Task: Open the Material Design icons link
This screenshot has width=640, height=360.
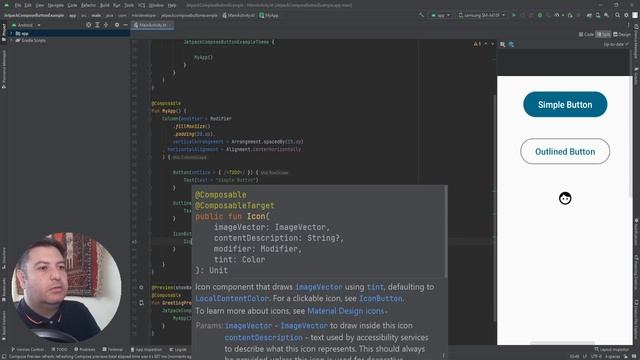Action: [345, 311]
